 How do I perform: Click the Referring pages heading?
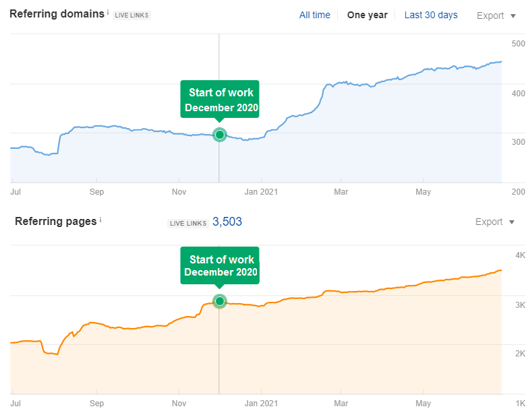tap(56, 221)
